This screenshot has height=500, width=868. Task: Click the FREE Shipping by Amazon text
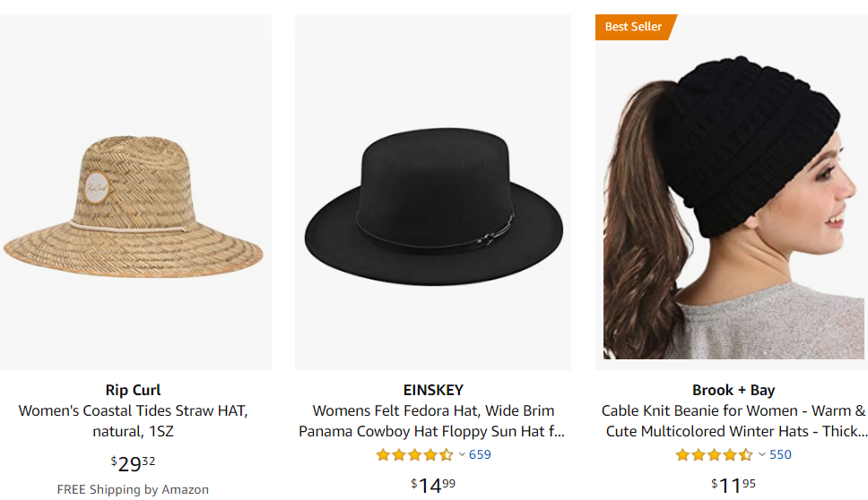click(134, 489)
